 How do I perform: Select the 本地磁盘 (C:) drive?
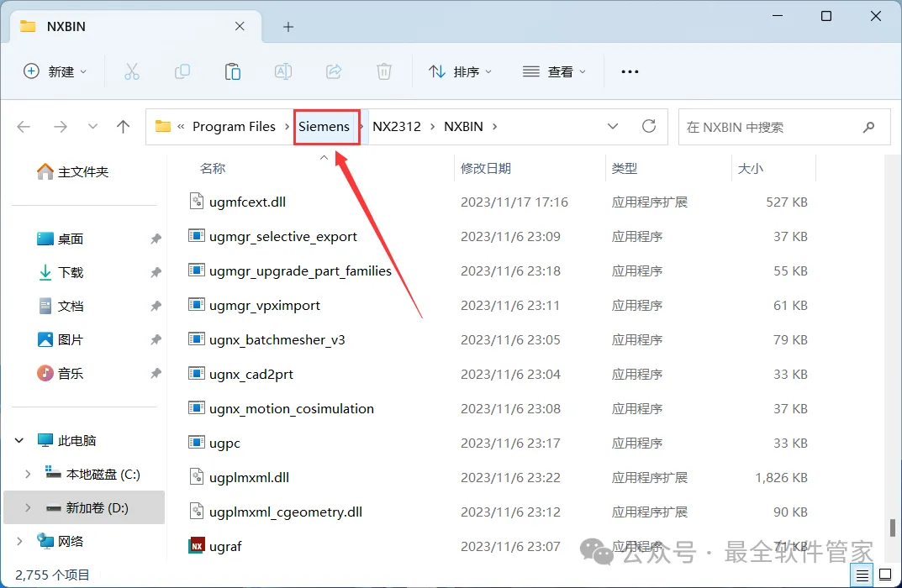103,475
